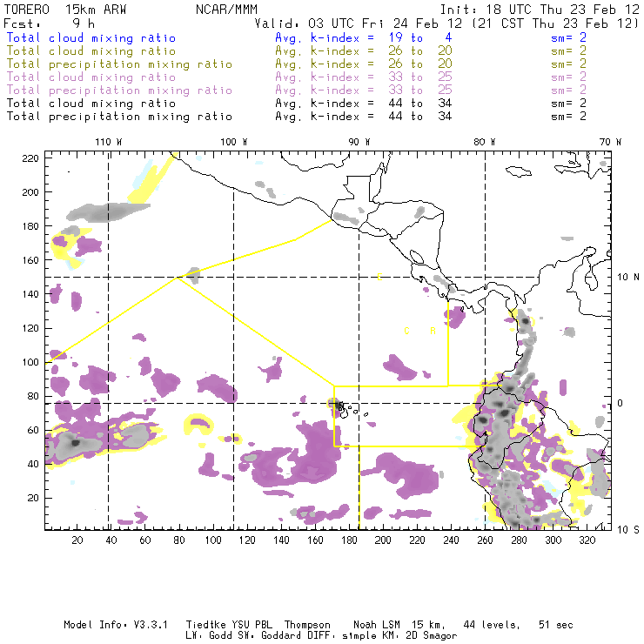Image resolution: width=644 pixels, height=644 pixels.
Task: Click the purple "Total precipitation mixing ratio" legend row
Action: [119, 91]
